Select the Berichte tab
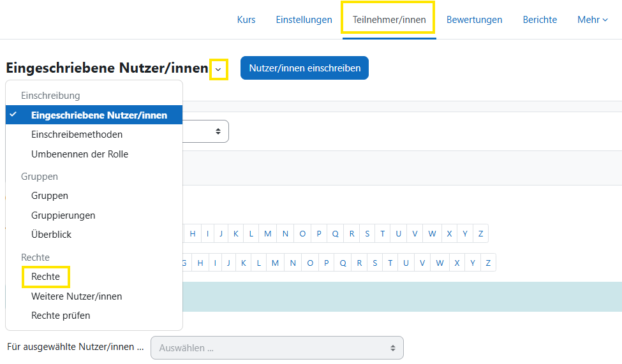 point(540,20)
